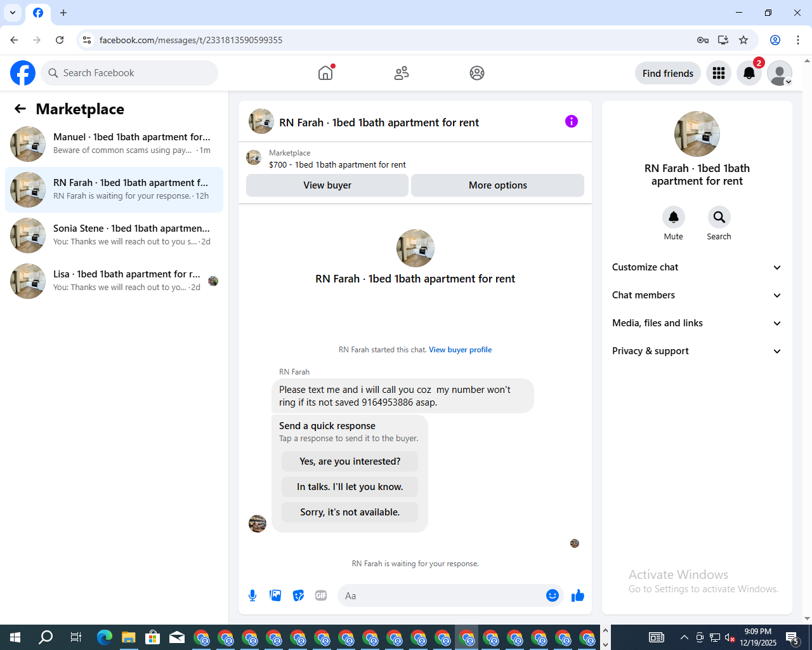
Task: Open the Facebook logo home link
Action: [23, 73]
